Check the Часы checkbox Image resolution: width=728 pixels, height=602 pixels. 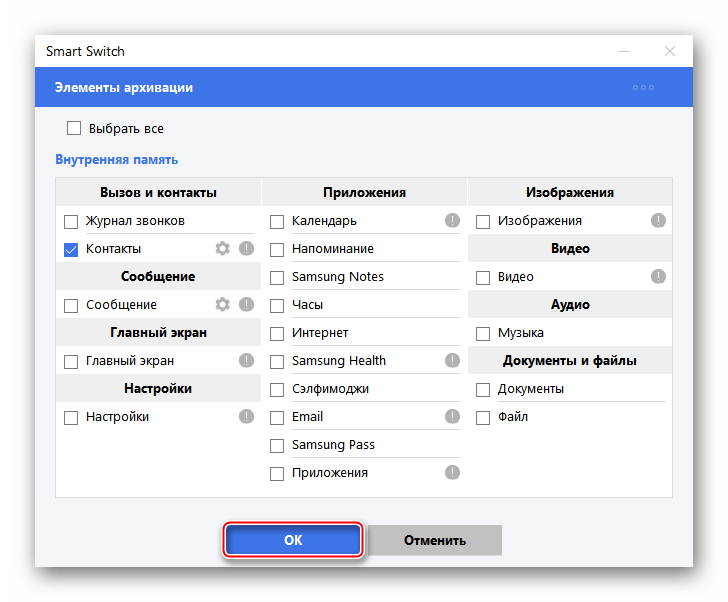click(277, 306)
